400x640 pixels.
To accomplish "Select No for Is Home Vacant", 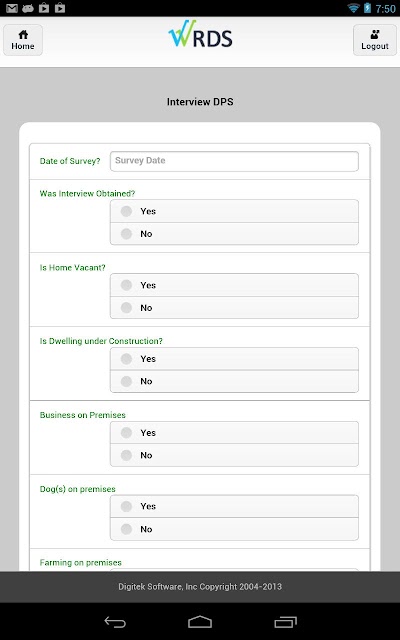I will pos(234,308).
